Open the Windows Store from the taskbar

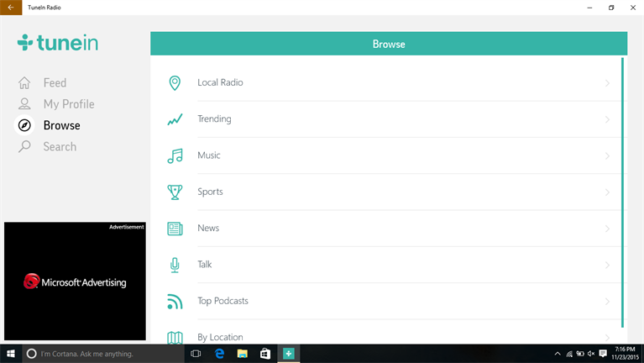point(265,354)
